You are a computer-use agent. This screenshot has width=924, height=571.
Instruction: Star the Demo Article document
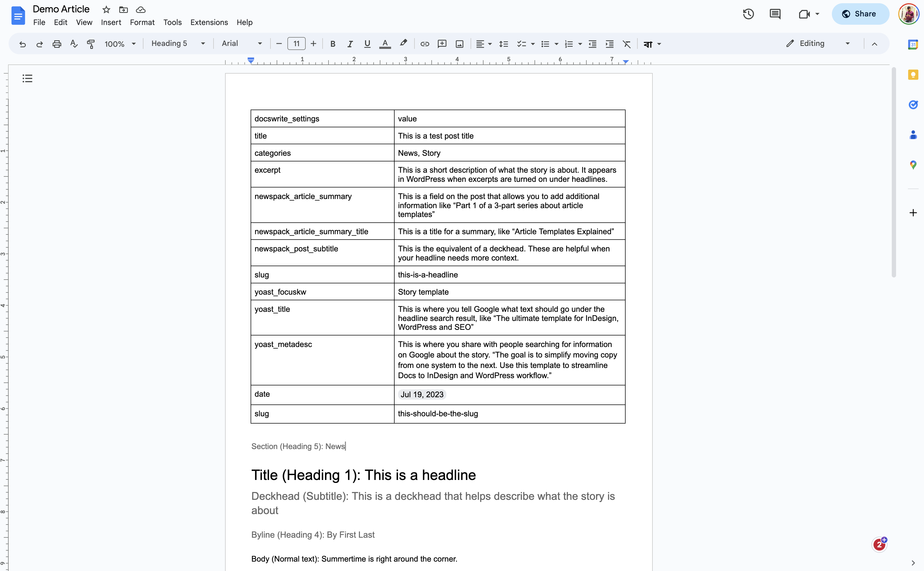pos(106,9)
